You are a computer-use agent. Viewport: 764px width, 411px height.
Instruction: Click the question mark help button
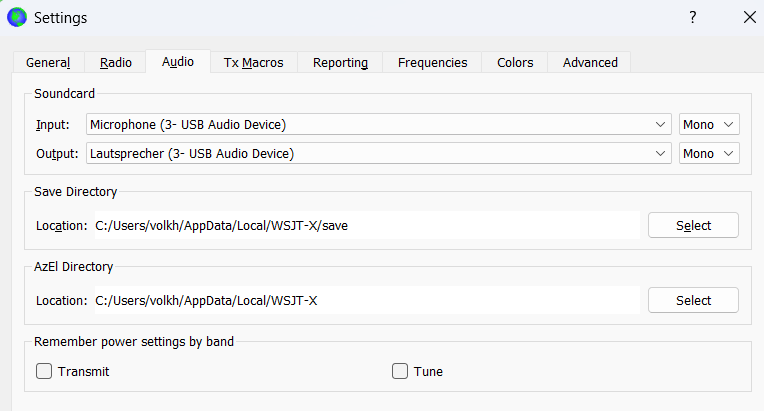tap(692, 17)
